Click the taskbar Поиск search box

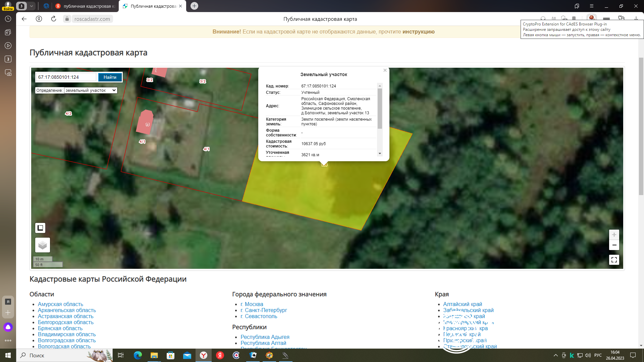[x=64, y=355]
